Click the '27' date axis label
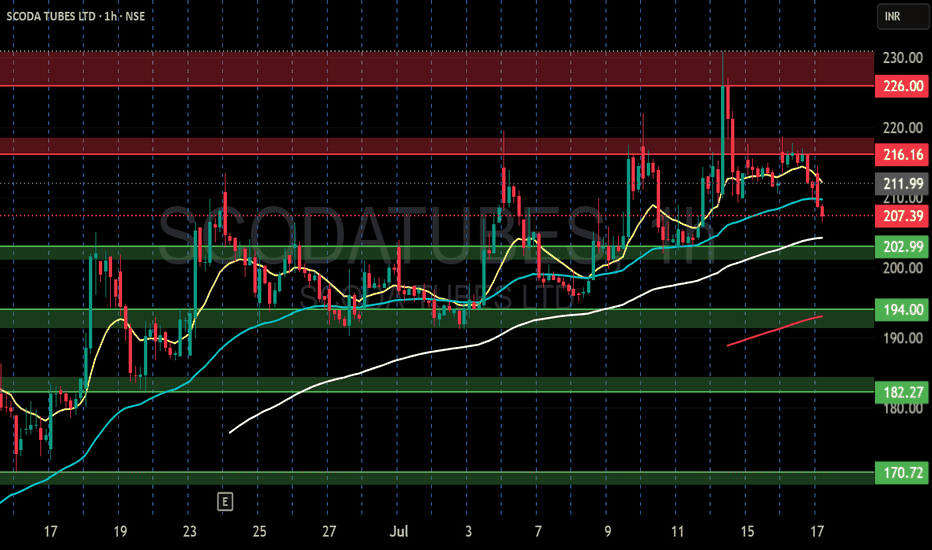Image resolution: width=932 pixels, height=550 pixels. [x=329, y=531]
